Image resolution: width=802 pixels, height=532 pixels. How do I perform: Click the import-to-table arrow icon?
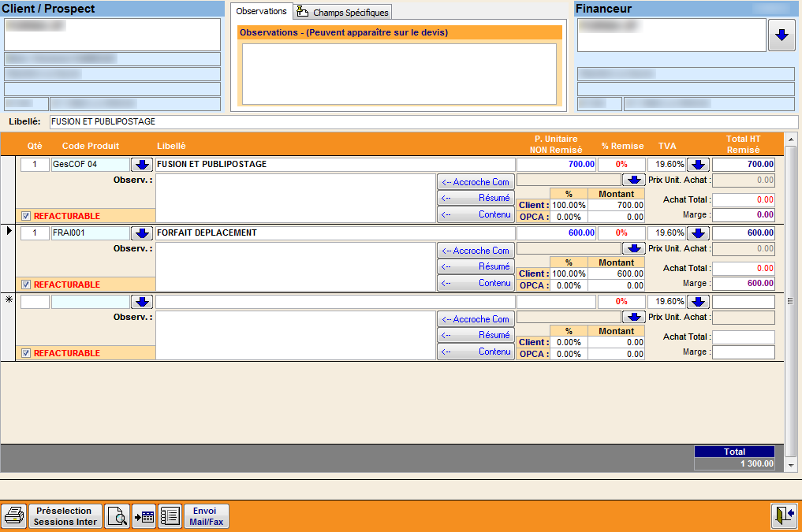point(144,516)
